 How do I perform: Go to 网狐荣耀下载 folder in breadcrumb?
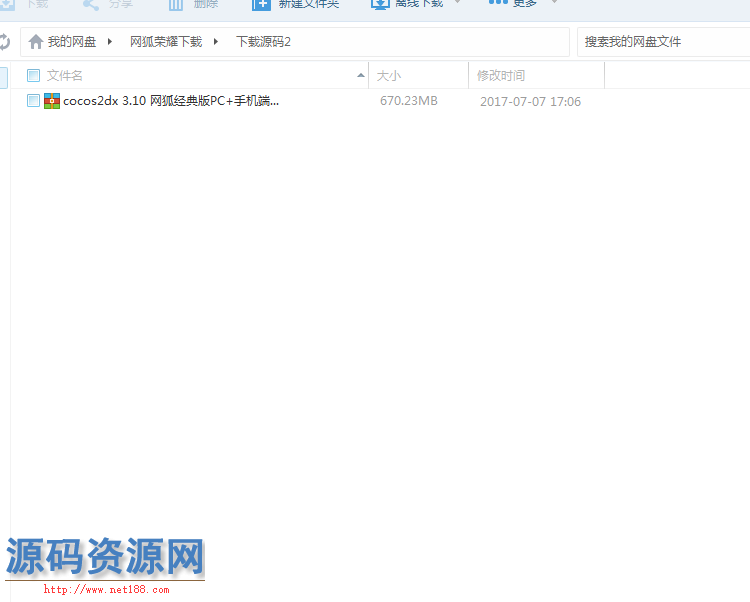tap(165, 42)
